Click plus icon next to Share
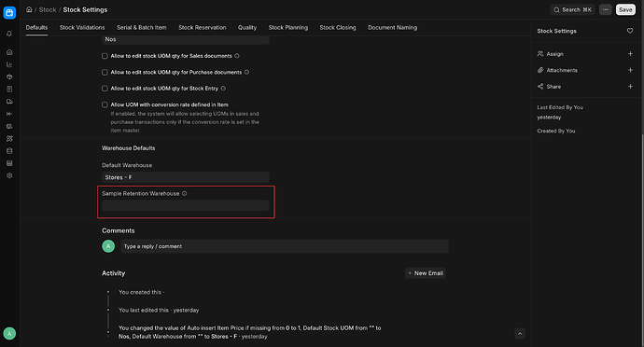This screenshot has height=347, width=644. [x=630, y=86]
